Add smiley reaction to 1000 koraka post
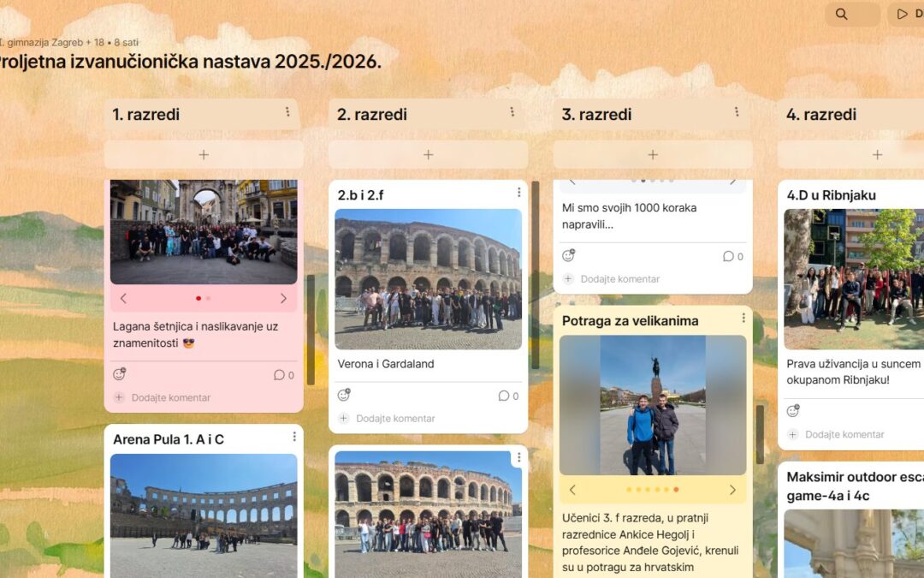Viewport: 924px width, 578px height. pos(569,254)
